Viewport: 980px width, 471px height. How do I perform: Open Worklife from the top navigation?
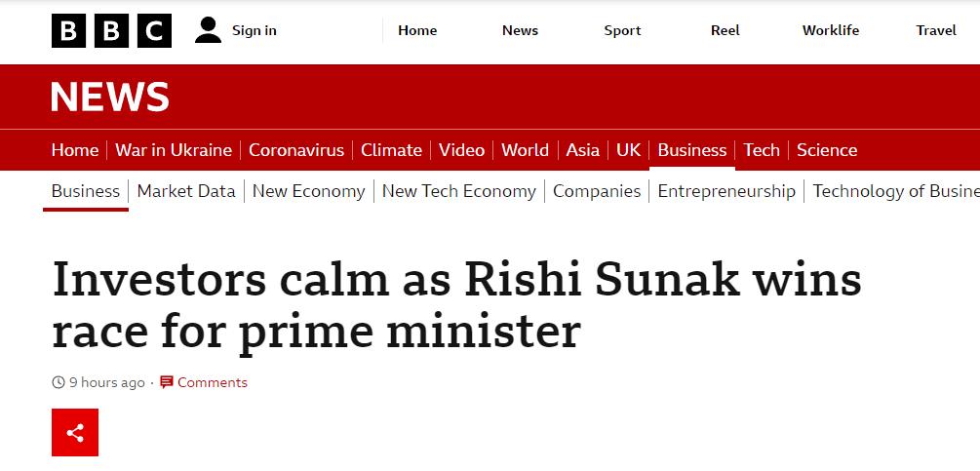point(831,30)
